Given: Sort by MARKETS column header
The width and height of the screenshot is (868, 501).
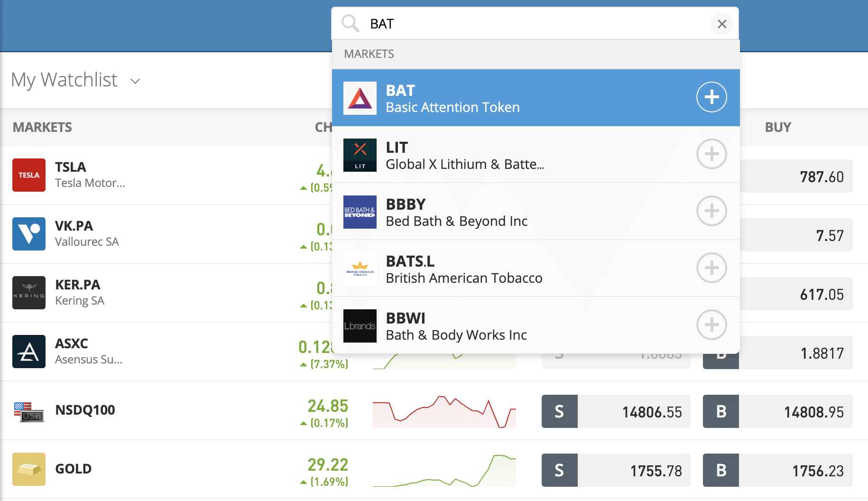Looking at the screenshot, I should click(42, 127).
